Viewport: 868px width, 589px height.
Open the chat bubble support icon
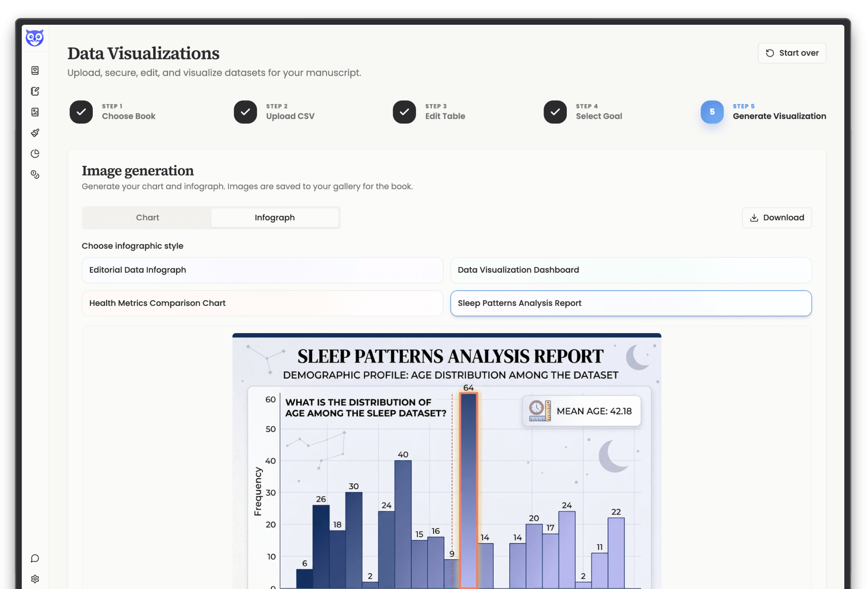(35, 558)
